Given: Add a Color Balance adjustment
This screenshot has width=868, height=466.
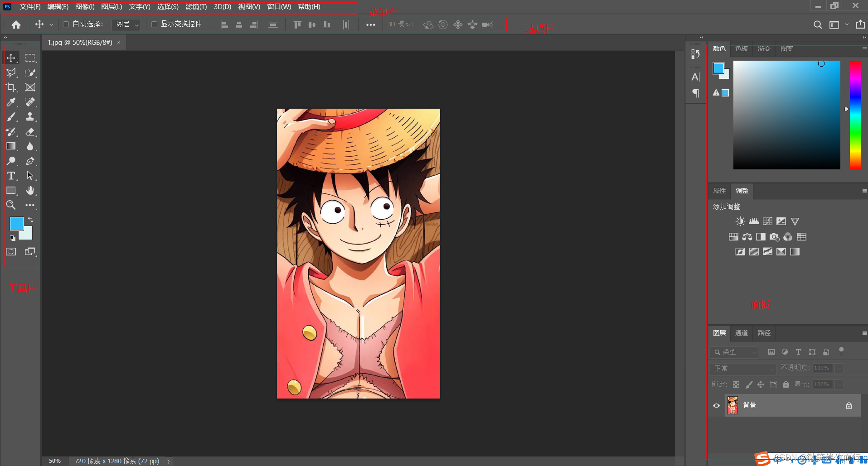Looking at the screenshot, I should click(x=747, y=237).
